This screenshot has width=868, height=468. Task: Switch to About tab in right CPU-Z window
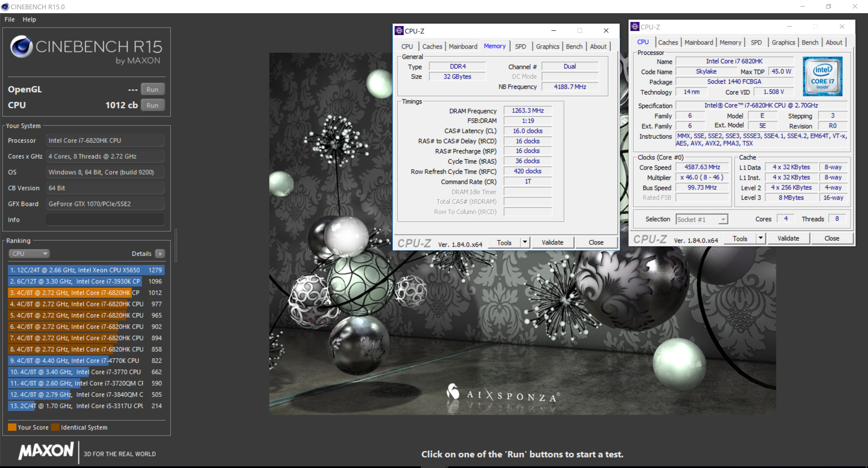[834, 43]
